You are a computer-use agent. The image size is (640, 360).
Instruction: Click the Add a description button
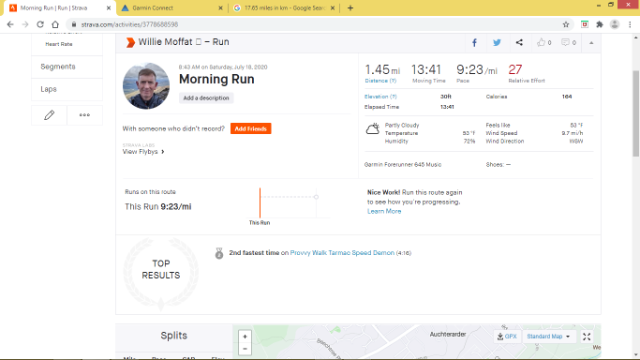coord(206,98)
